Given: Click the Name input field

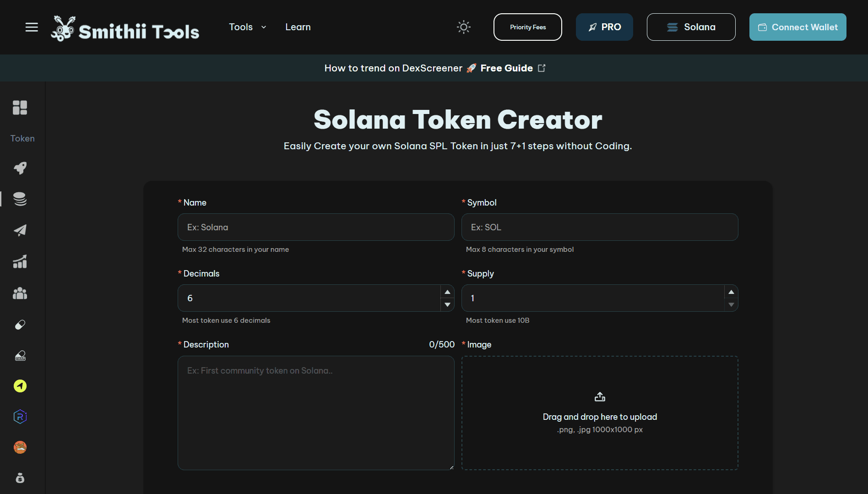Looking at the screenshot, I should 316,227.
